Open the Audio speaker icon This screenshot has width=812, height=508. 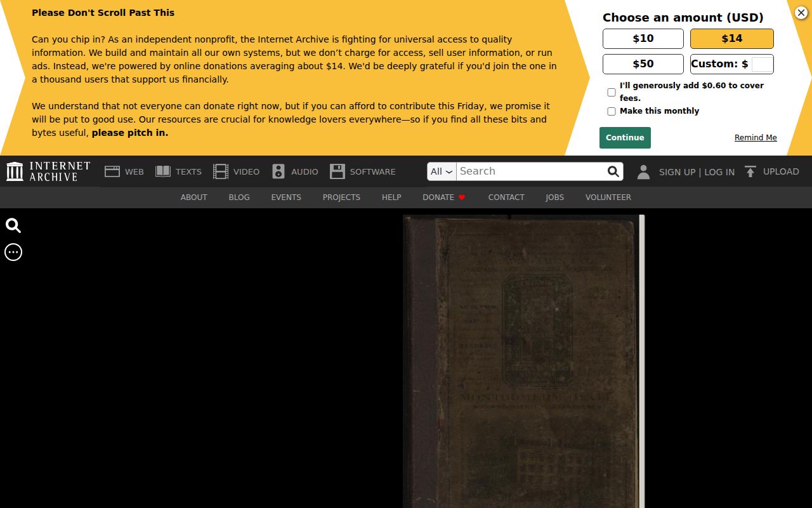tap(278, 171)
